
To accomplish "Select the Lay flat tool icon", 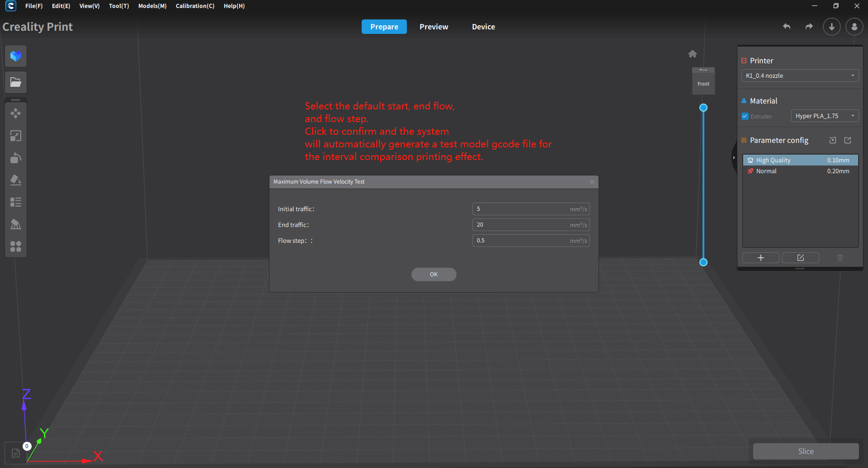I will (x=16, y=180).
